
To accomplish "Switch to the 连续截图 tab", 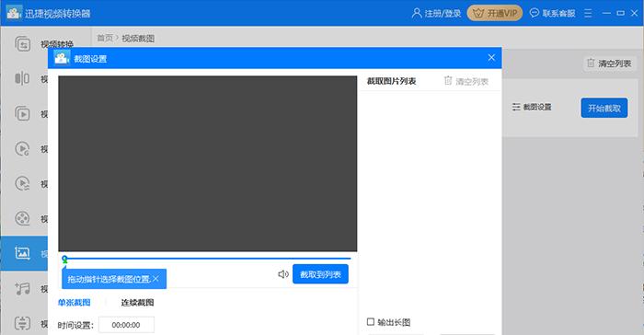I will (137, 303).
